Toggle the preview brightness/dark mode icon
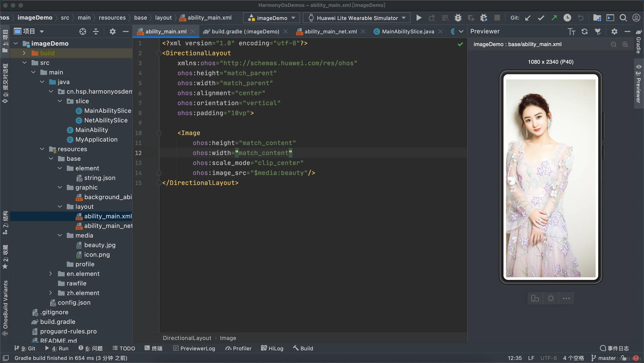 (x=551, y=298)
